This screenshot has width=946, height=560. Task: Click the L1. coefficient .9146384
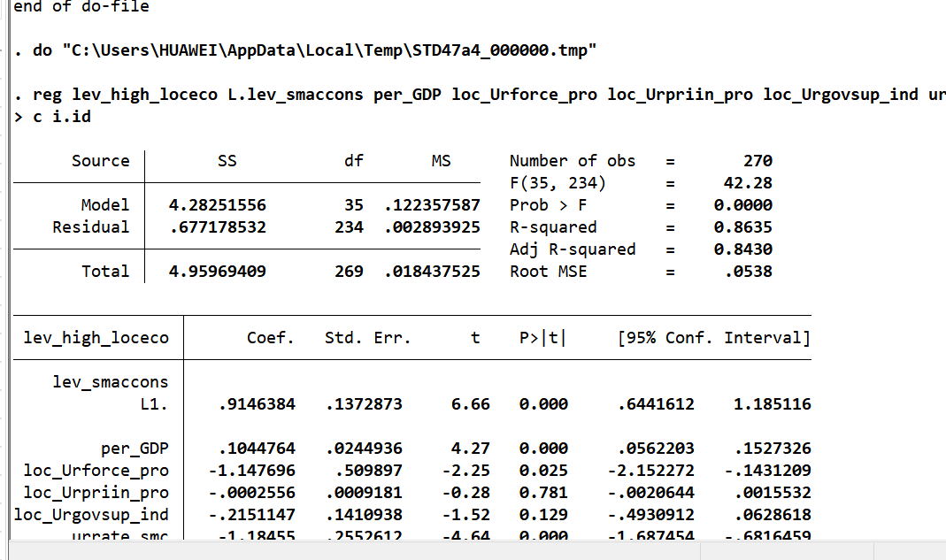coord(257,404)
